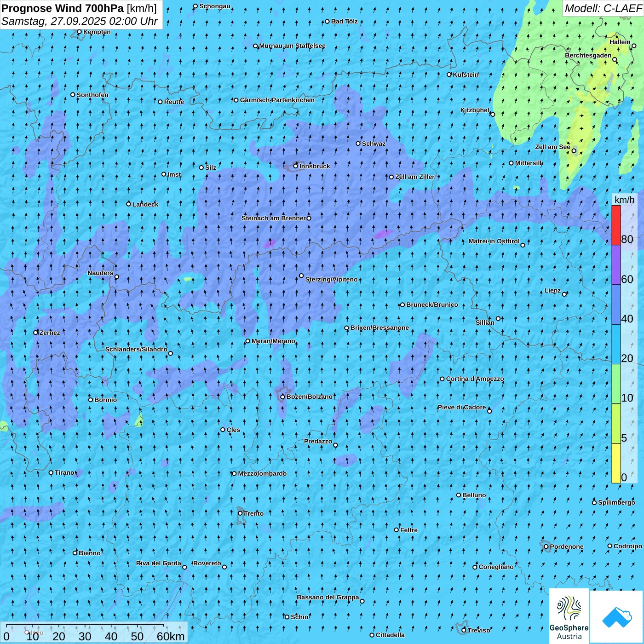Screen dimensions: 644x644
Task: Click the 'Reutte' label
Action: coord(174,102)
